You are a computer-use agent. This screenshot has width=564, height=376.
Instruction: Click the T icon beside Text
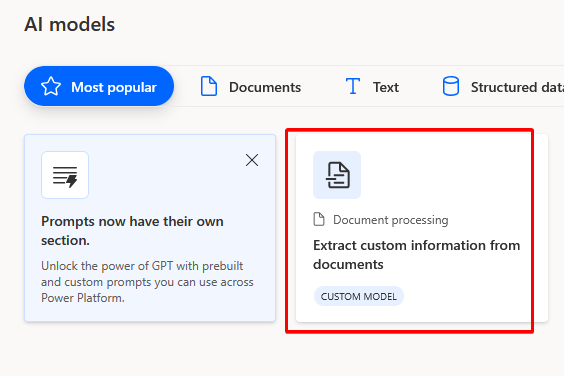(353, 86)
